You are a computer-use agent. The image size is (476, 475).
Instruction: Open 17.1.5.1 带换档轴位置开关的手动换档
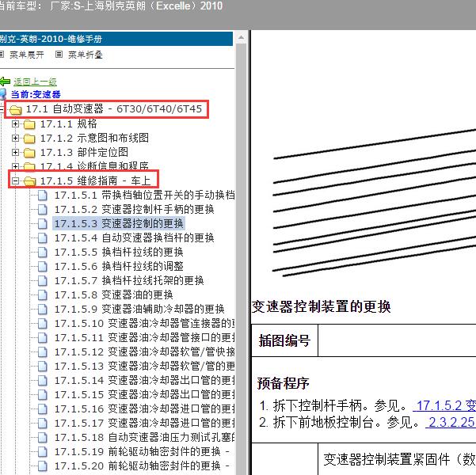[144, 196]
